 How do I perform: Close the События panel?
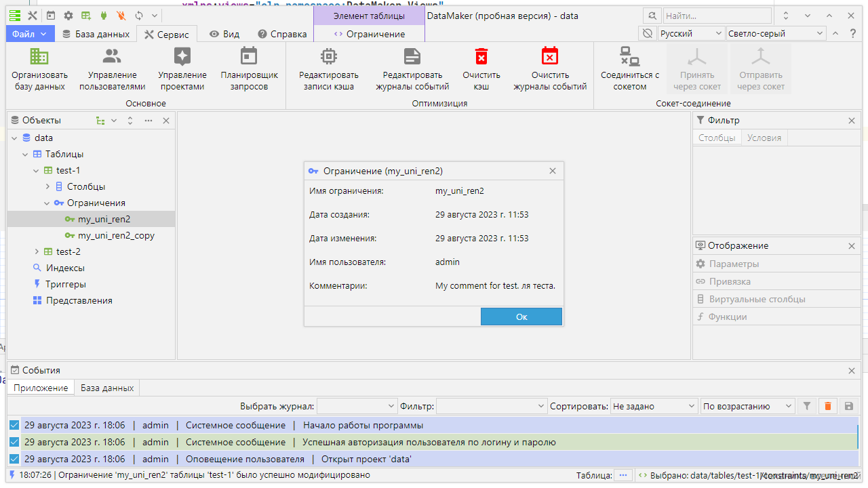point(852,371)
